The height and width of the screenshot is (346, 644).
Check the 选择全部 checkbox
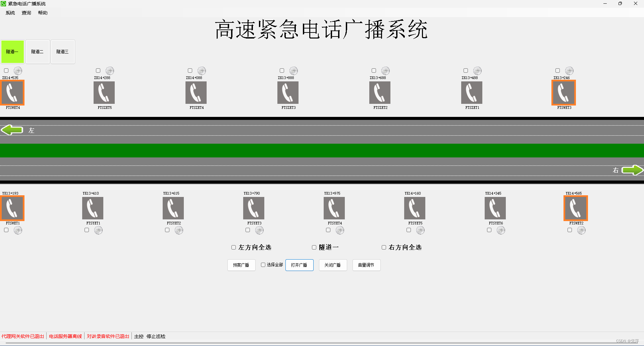pos(263,265)
